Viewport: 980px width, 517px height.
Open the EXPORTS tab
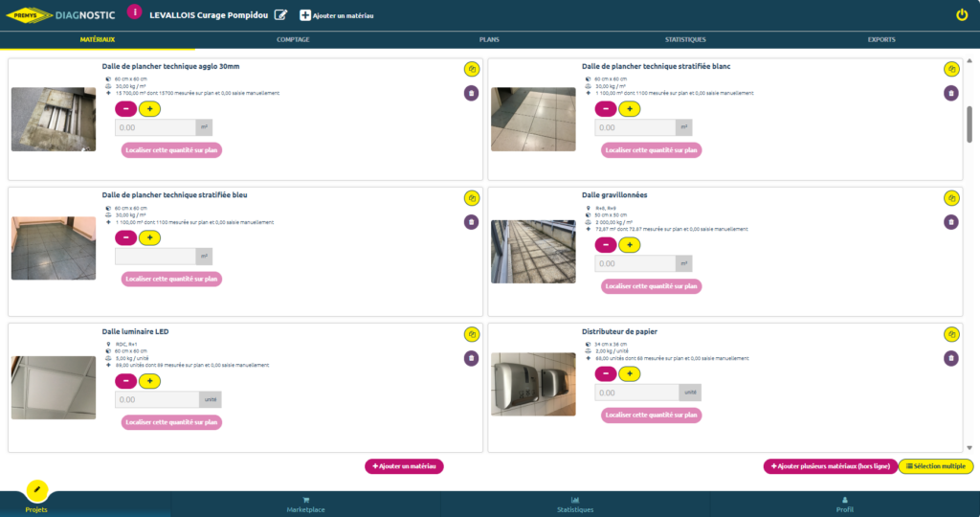[881, 39]
